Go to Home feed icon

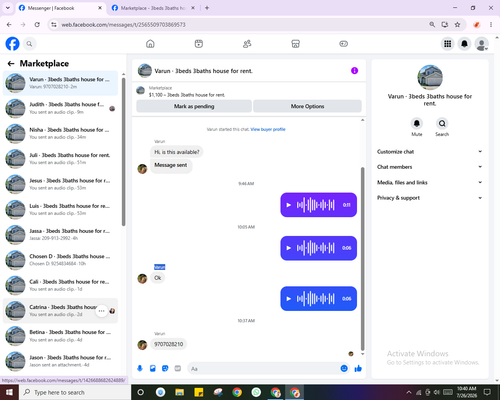pos(150,44)
